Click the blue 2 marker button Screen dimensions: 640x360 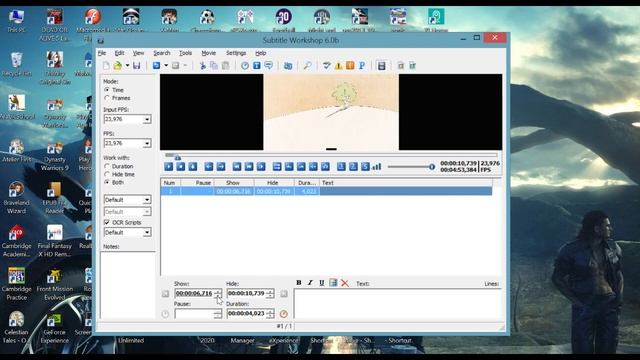click(x=353, y=167)
